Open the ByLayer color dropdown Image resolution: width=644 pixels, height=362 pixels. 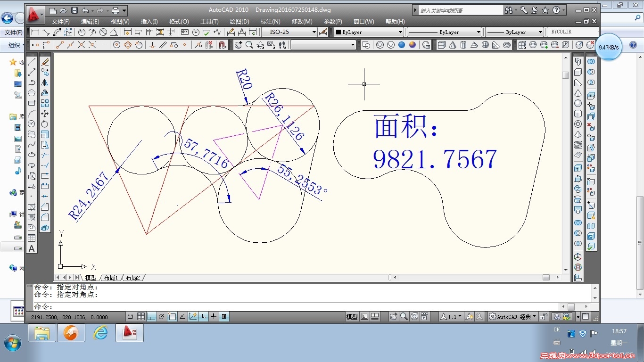[x=369, y=32]
